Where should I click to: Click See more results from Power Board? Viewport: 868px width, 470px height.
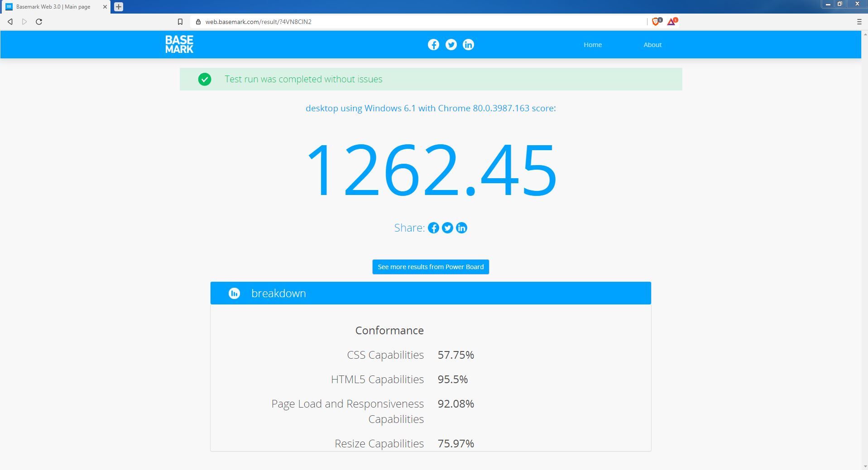431,267
